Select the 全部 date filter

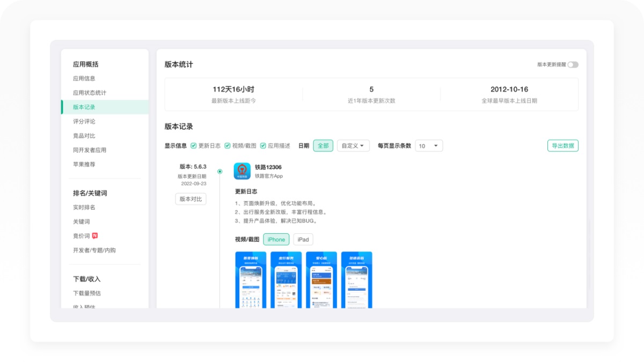click(323, 146)
